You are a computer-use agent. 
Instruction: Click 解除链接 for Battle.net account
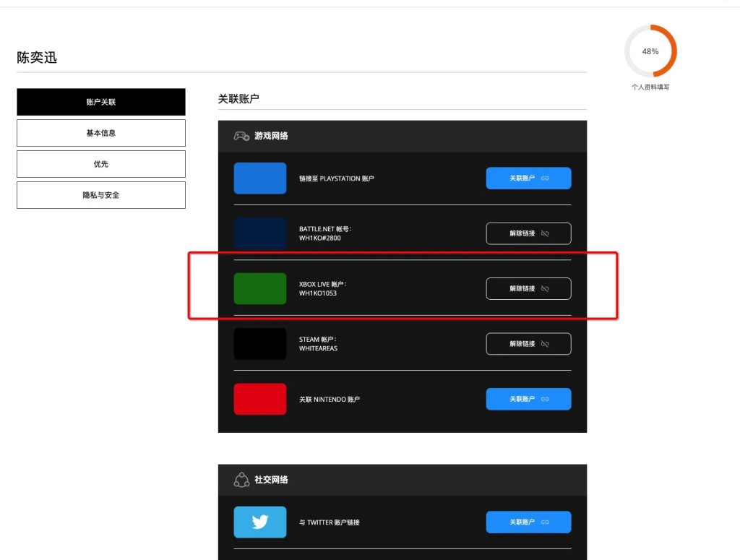click(x=528, y=233)
